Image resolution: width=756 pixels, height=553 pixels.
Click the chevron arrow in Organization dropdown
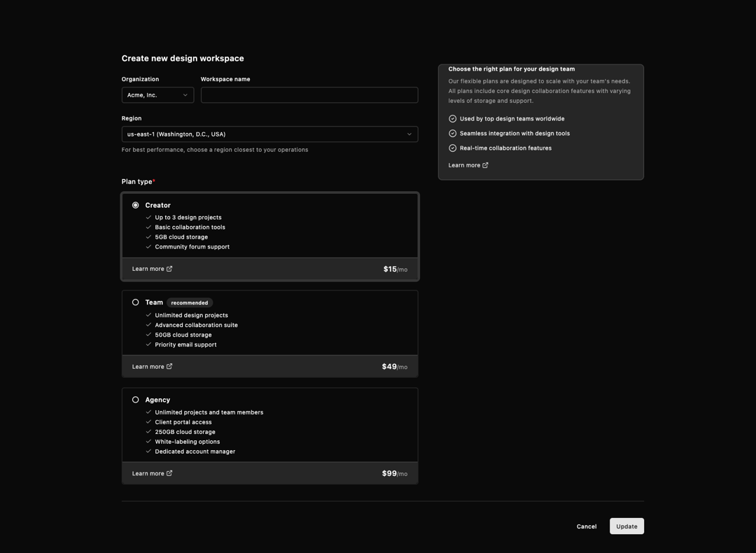(x=185, y=95)
